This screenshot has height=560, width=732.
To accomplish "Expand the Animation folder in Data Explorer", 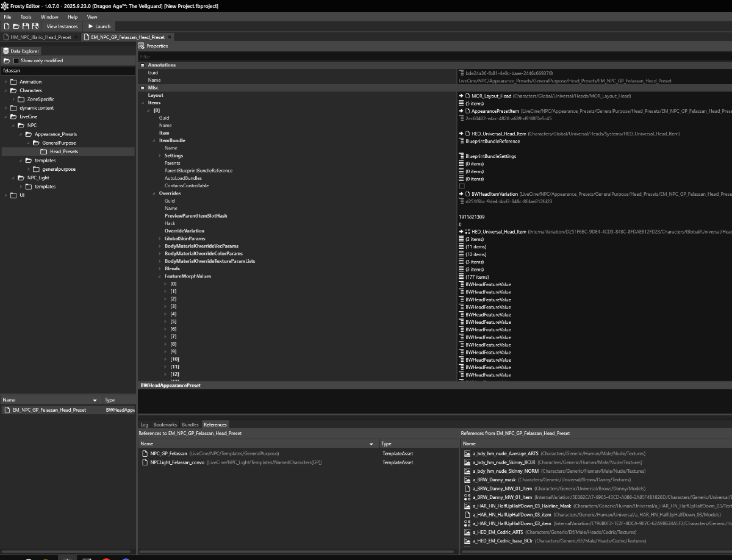I will (x=6, y=82).
